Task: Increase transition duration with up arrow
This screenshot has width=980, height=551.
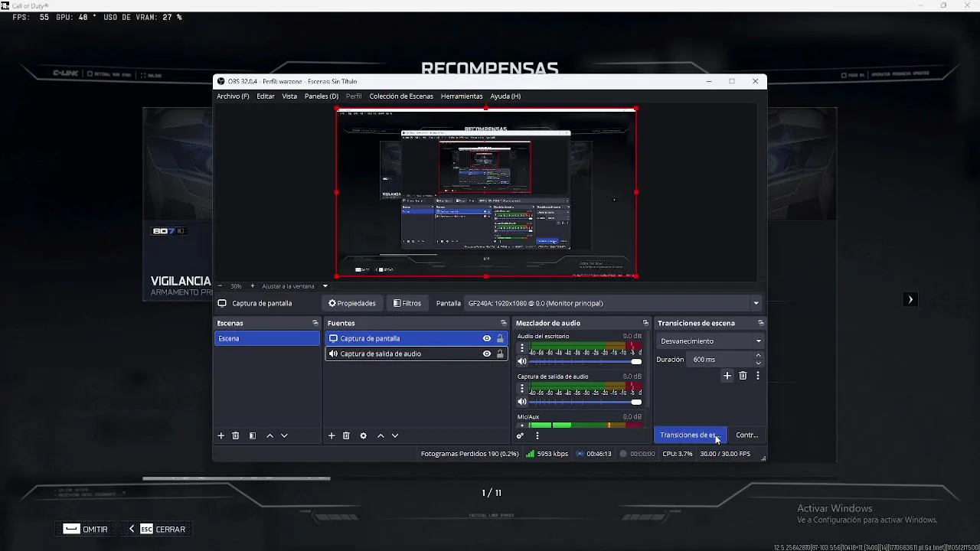Action: pos(759,356)
